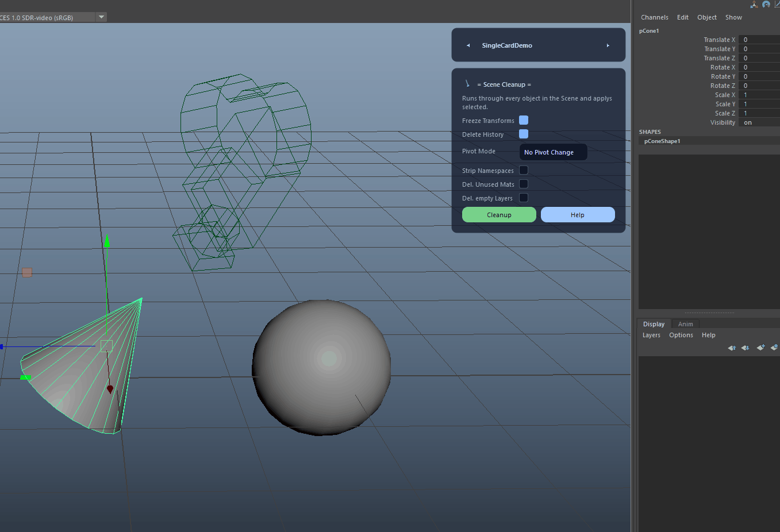Image resolution: width=780 pixels, height=532 pixels.
Task: Click the small brown cube in viewport
Action: click(x=26, y=272)
